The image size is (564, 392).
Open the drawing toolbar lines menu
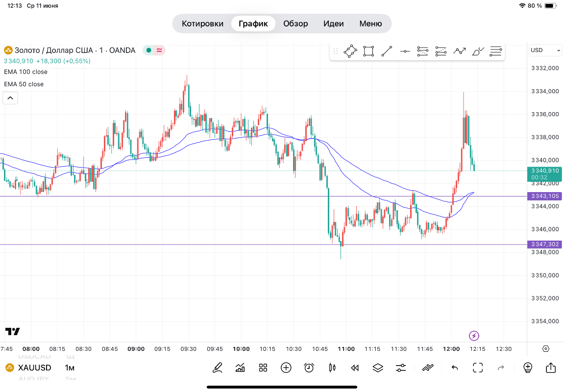[496, 51]
